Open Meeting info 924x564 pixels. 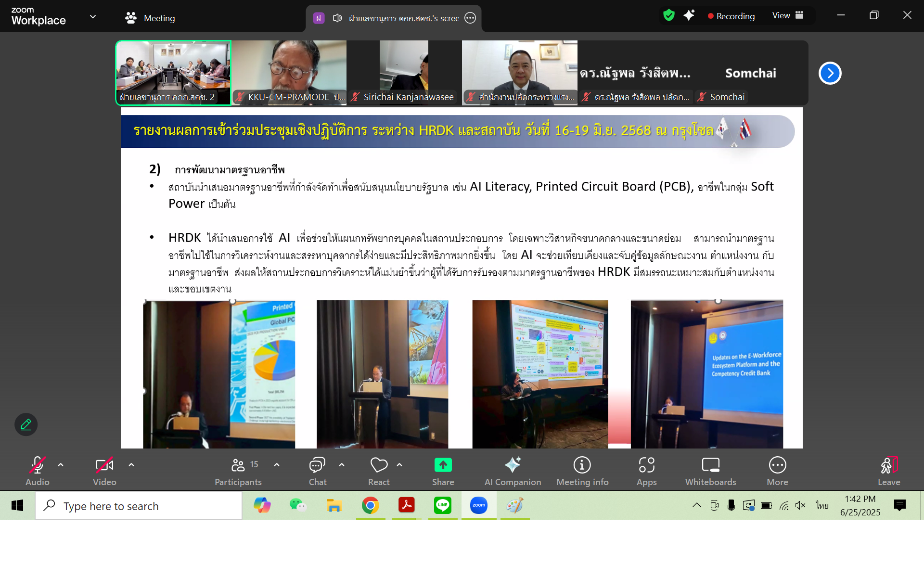click(x=582, y=465)
